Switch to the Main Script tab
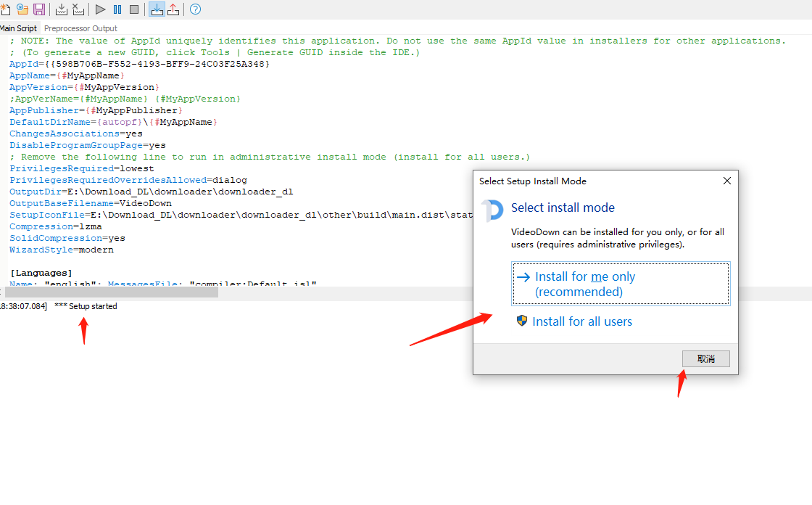Image resolution: width=812 pixels, height=505 pixels. 19,28
